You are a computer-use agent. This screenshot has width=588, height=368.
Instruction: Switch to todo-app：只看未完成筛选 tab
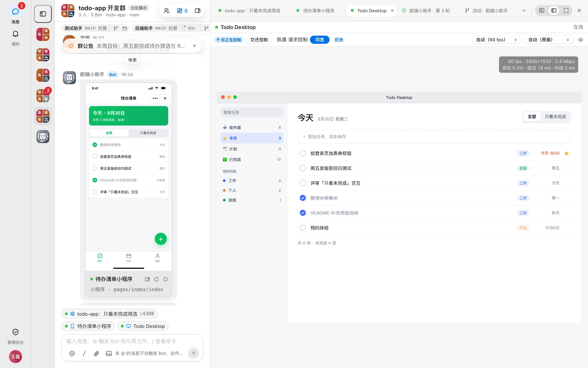249,11
